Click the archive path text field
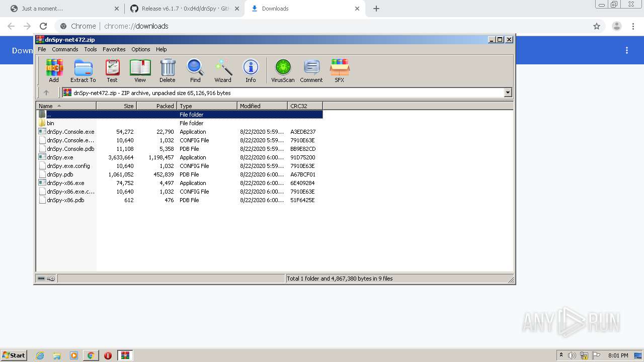 tap(283, 93)
